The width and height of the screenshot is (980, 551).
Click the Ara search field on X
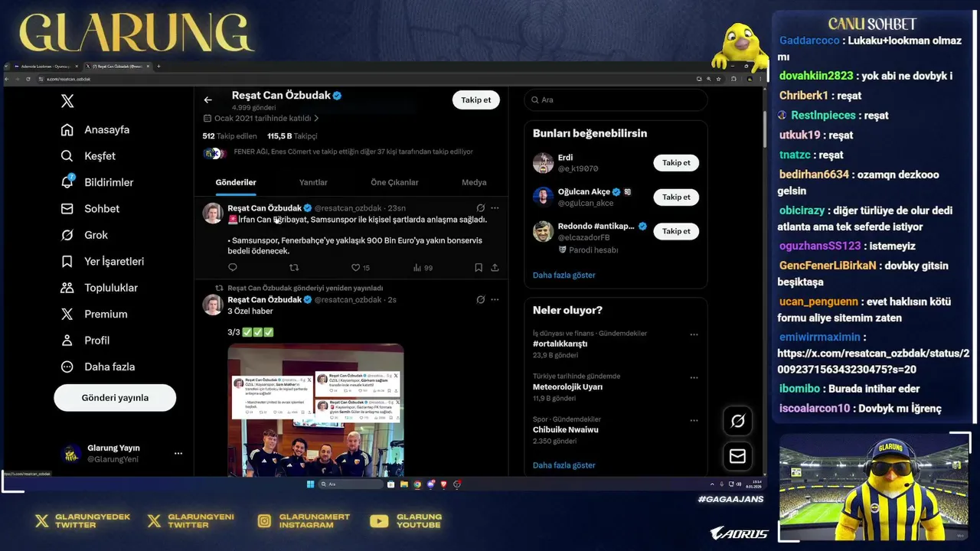pos(616,100)
